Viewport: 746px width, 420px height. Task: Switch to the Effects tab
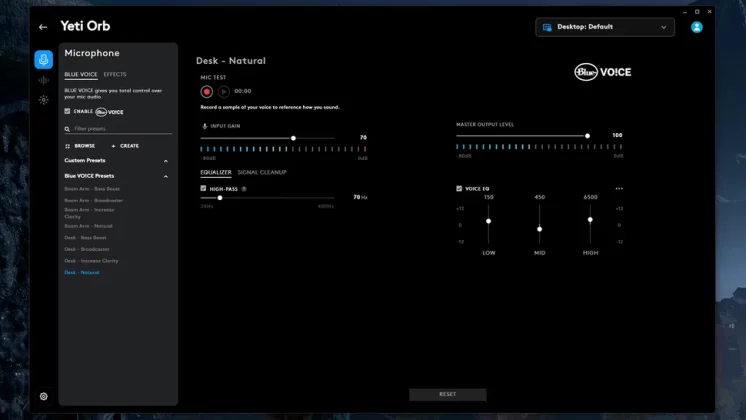115,75
